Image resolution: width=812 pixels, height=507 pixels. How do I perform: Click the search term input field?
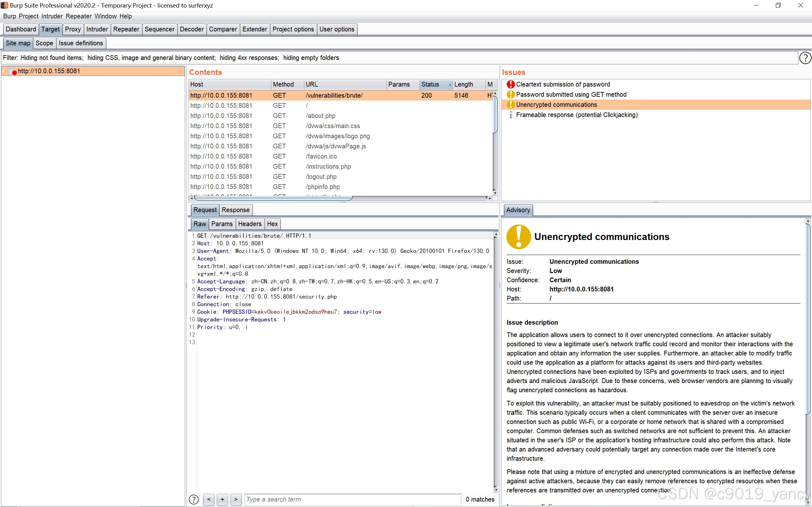(x=352, y=499)
